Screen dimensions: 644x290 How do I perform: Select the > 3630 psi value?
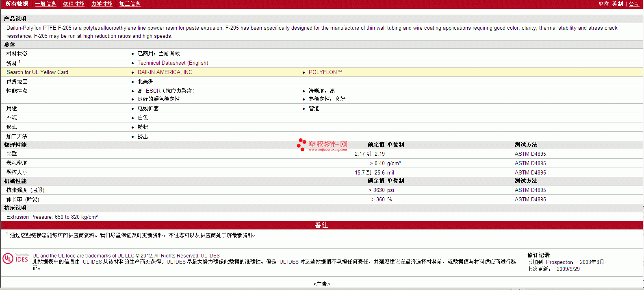(381, 190)
